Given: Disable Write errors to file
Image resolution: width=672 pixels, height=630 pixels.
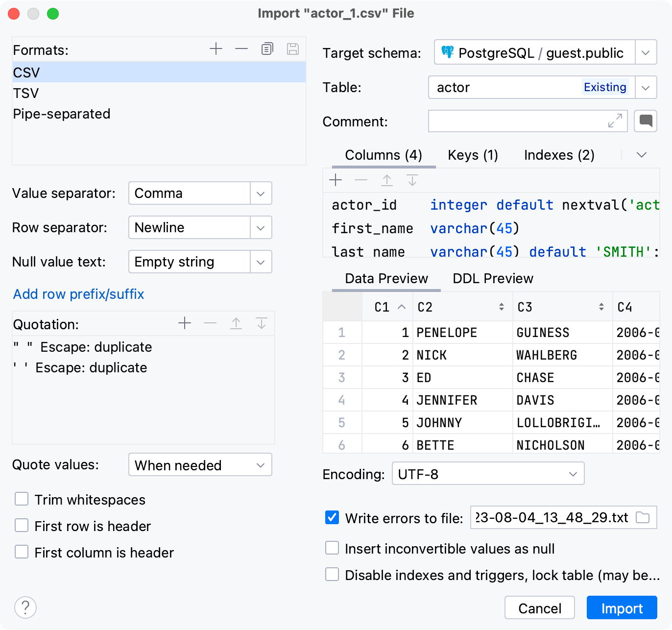Looking at the screenshot, I should pyautogui.click(x=332, y=517).
